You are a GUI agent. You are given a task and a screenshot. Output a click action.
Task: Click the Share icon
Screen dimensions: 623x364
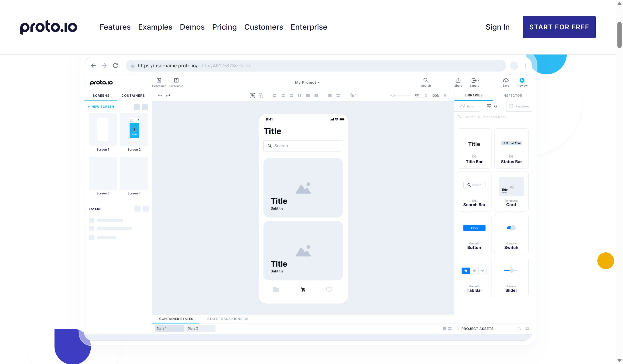[x=458, y=80]
